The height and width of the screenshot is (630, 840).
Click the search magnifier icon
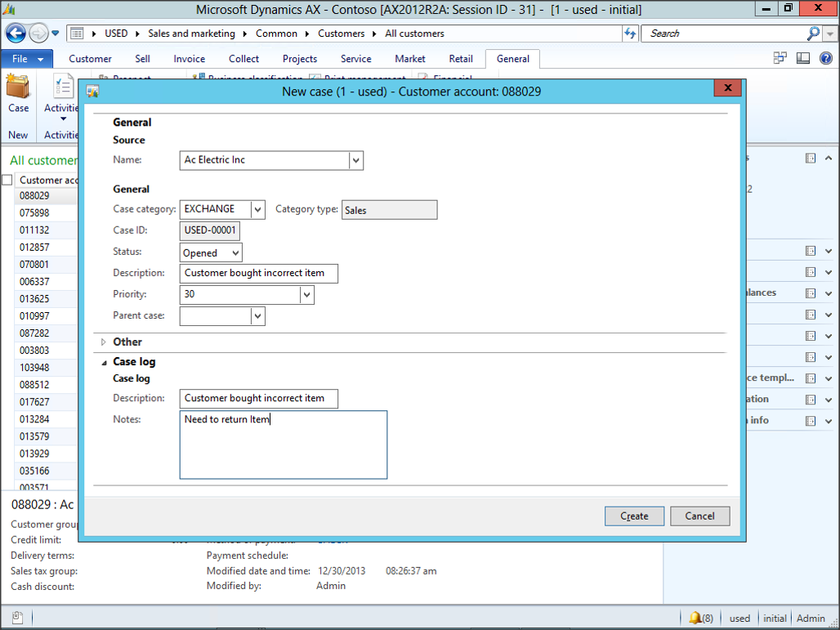click(813, 33)
